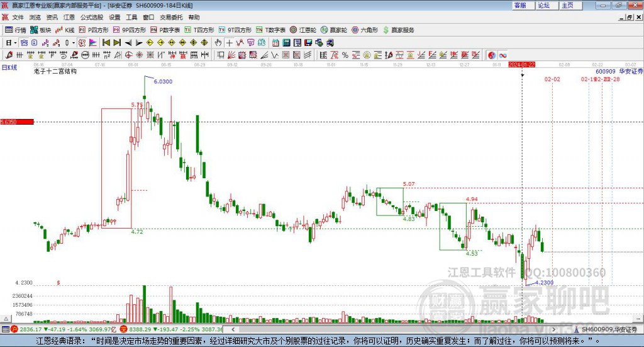The image size is (644, 347).
Task: Select the red target circle drawing tool
Action: coord(128,55)
